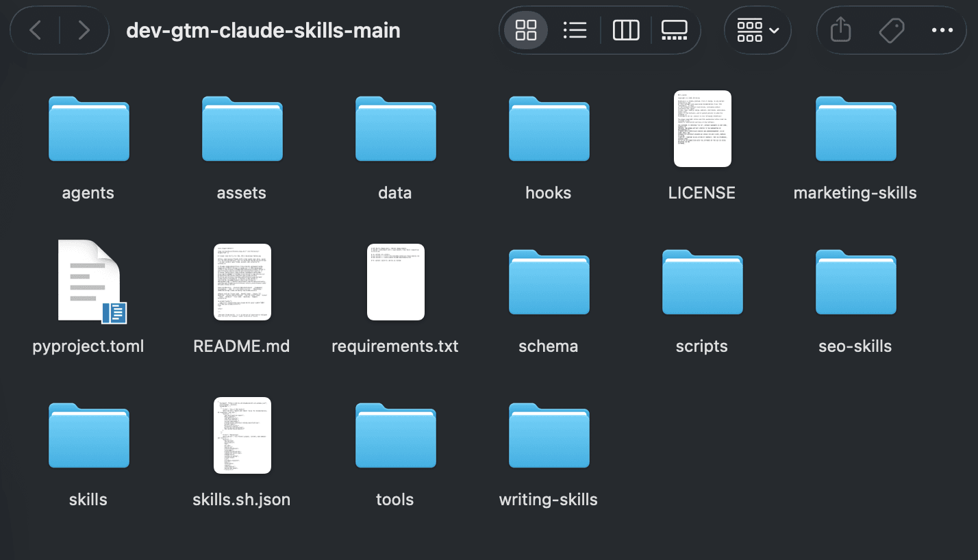
Task: Click the 'seo-skills' name label
Action: [x=855, y=346]
